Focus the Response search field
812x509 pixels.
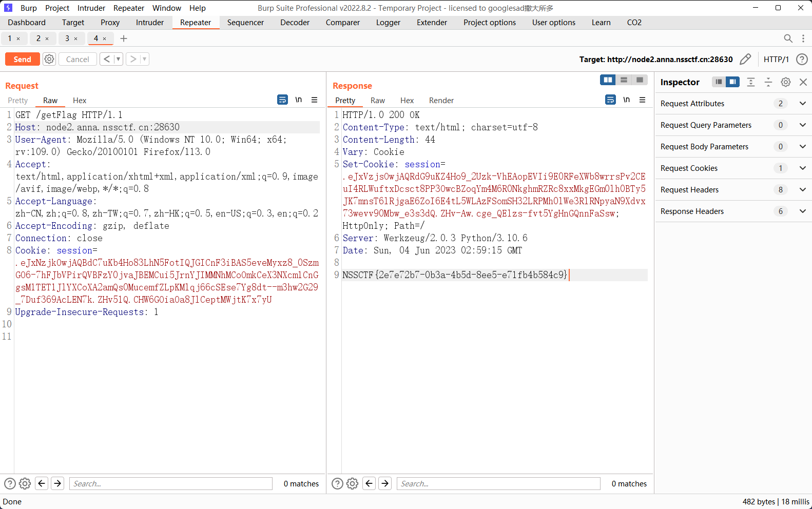click(x=498, y=483)
